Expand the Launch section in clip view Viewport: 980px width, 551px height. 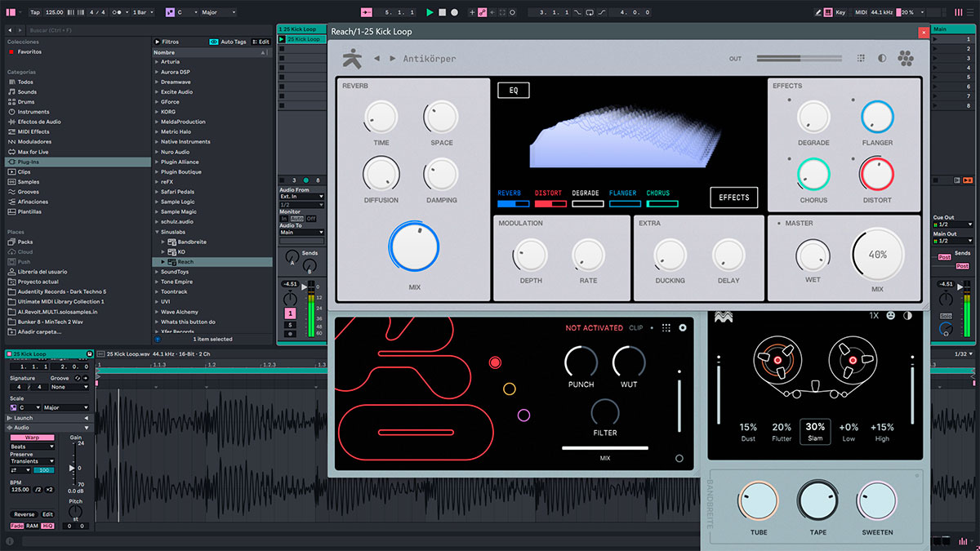point(49,418)
